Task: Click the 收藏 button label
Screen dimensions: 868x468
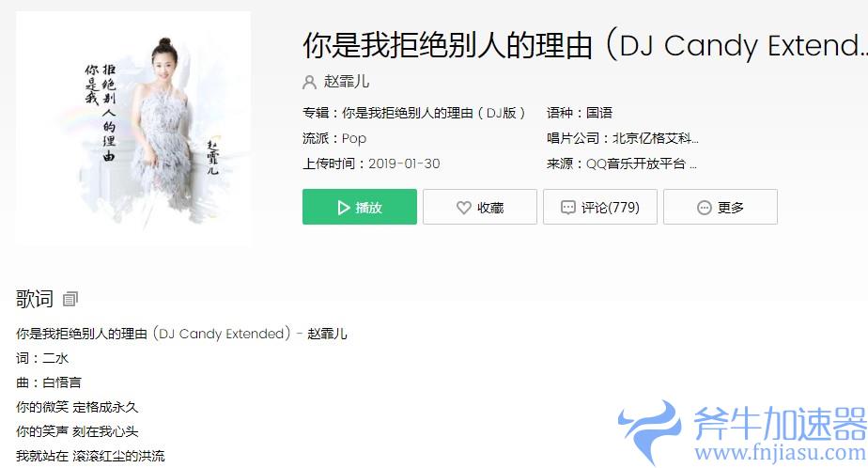Action: [x=490, y=207]
